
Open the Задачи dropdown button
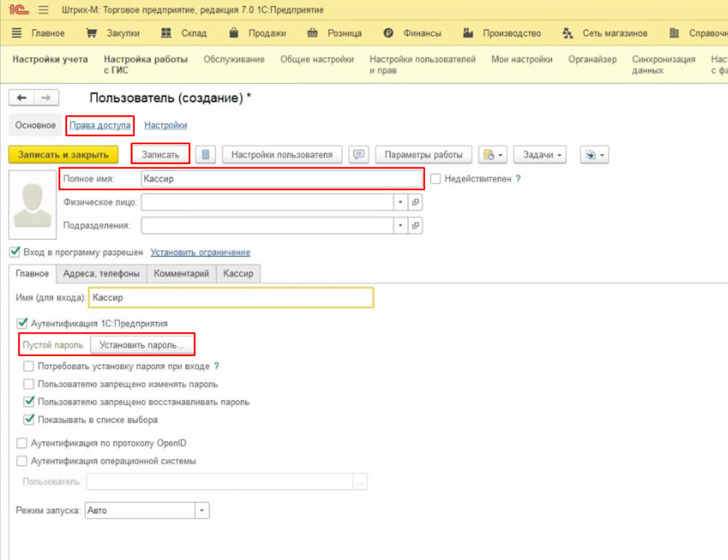tap(540, 154)
